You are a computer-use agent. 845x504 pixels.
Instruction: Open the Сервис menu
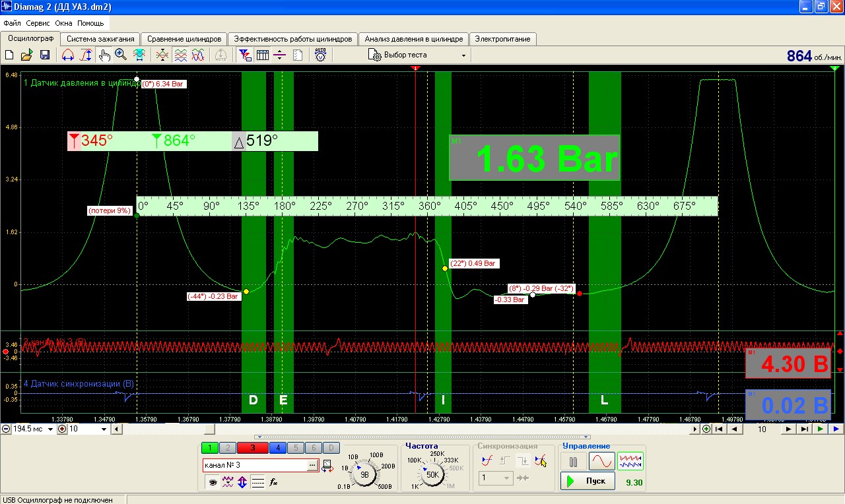[x=38, y=23]
